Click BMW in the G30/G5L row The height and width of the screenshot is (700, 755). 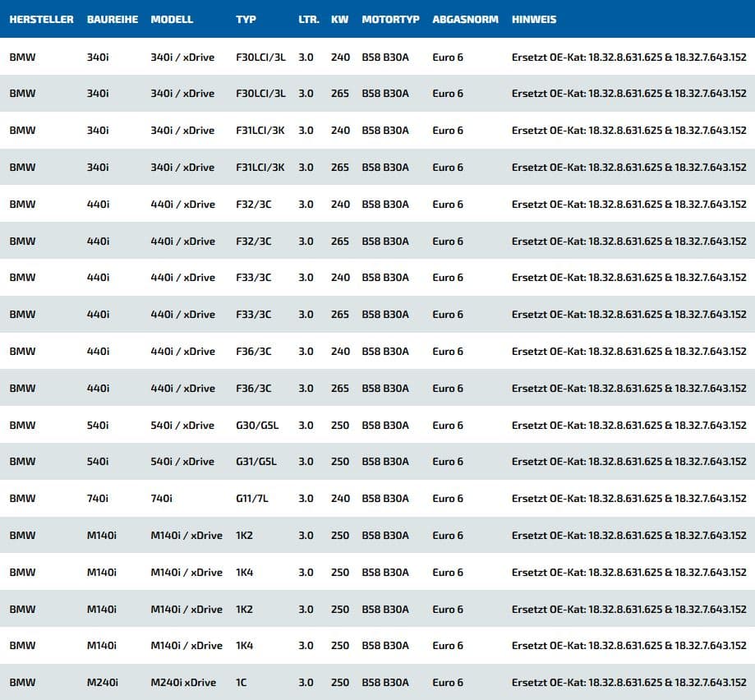22,425
